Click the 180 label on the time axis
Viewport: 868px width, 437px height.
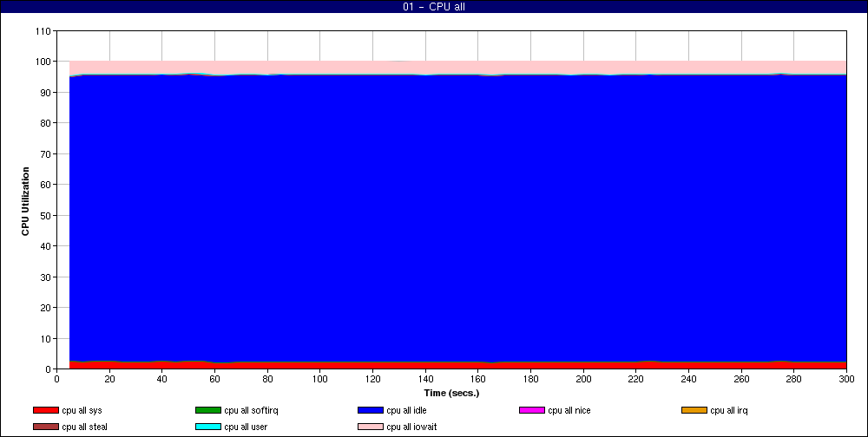tap(530, 379)
